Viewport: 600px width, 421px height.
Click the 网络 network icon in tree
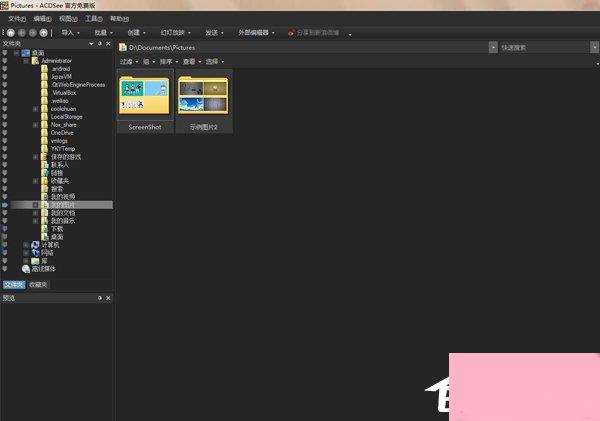(x=35, y=252)
